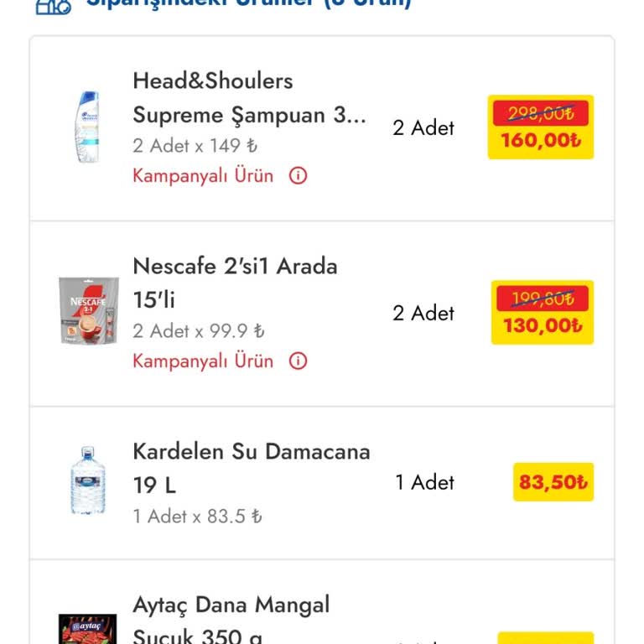The image size is (644, 644).
Task: Click the 1 Adet quantity for Kardelen water
Action: click(424, 483)
